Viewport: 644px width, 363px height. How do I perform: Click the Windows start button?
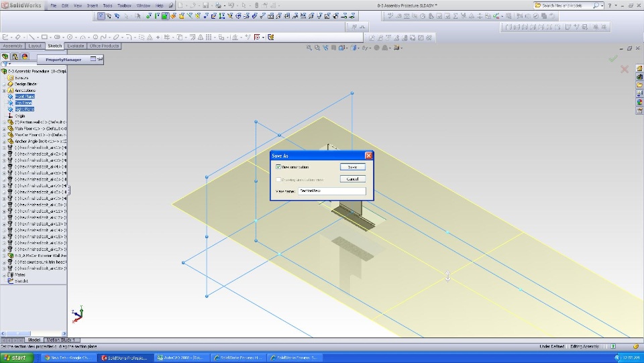[15, 358]
